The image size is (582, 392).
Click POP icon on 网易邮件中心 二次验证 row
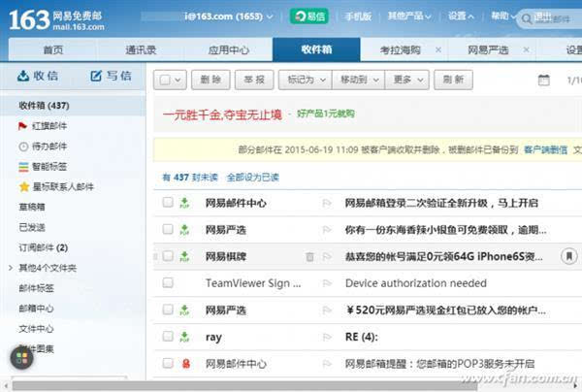coord(184,203)
